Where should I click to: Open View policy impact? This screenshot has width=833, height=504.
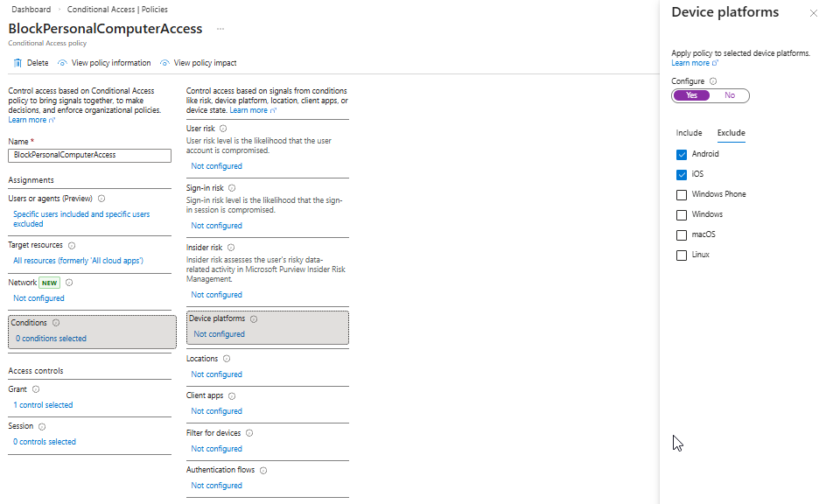click(205, 63)
